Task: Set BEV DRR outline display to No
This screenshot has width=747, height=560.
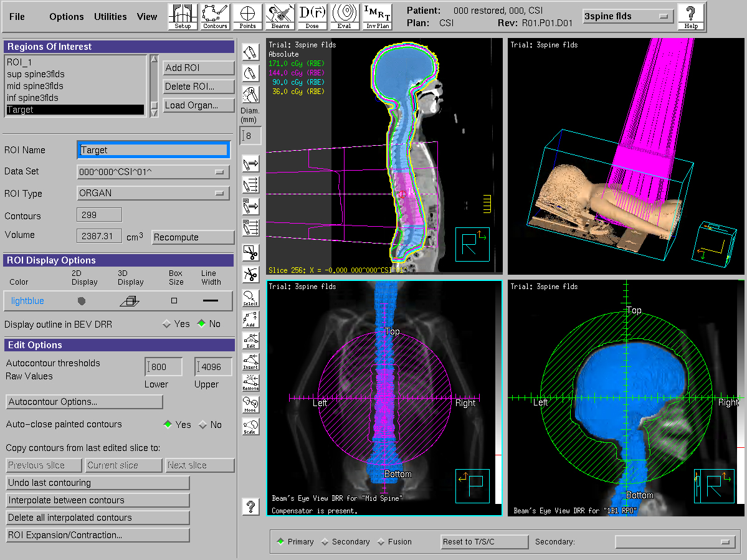Action: 201,324
